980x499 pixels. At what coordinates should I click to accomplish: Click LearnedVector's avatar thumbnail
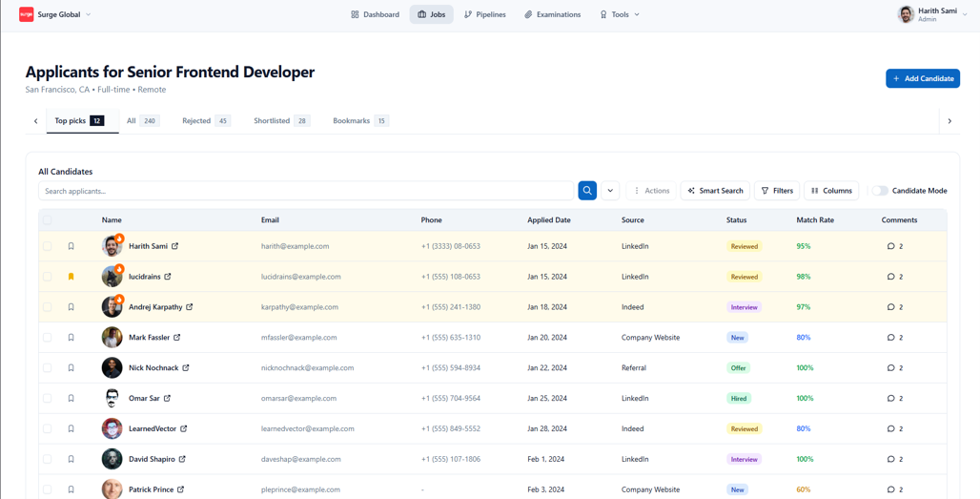112,429
